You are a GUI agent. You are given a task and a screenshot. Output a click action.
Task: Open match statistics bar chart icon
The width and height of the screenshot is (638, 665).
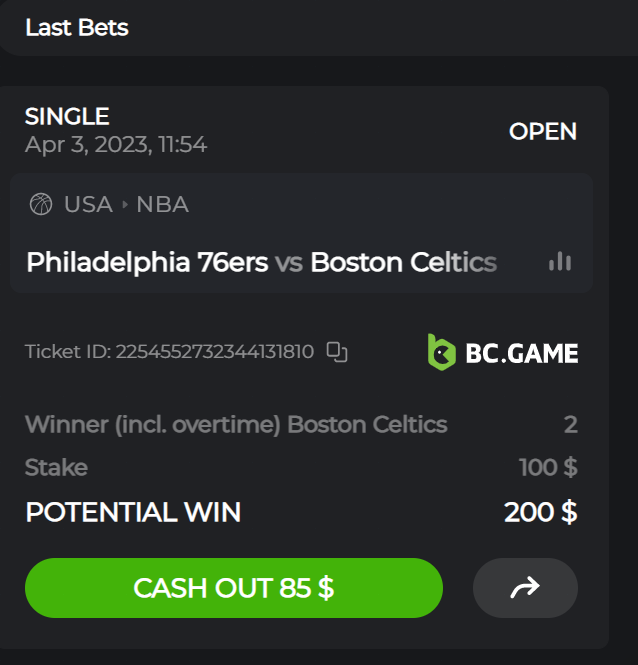[560, 262]
